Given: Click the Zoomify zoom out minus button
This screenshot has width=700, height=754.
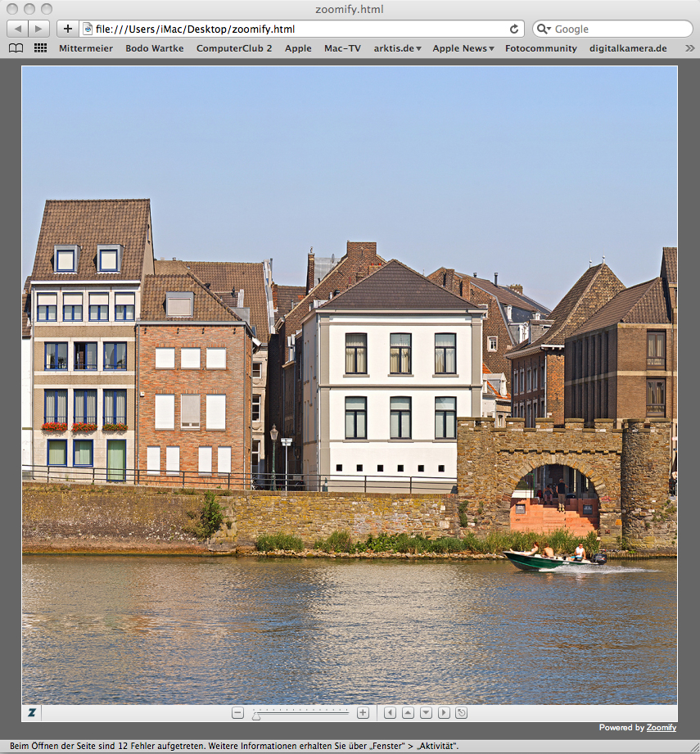Looking at the screenshot, I should pos(238,713).
